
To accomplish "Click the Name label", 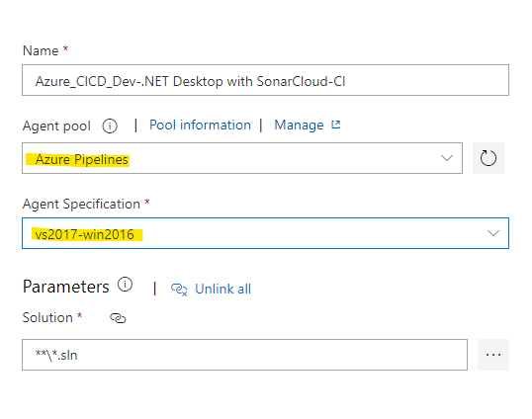I will click(x=41, y=50).
